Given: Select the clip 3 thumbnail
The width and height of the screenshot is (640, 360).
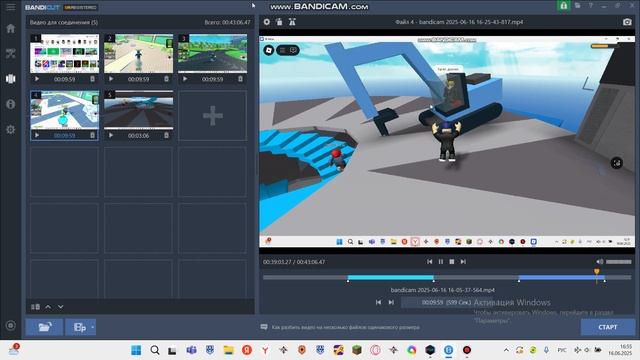Looking at the screenshot, I should tap(212, 53).
